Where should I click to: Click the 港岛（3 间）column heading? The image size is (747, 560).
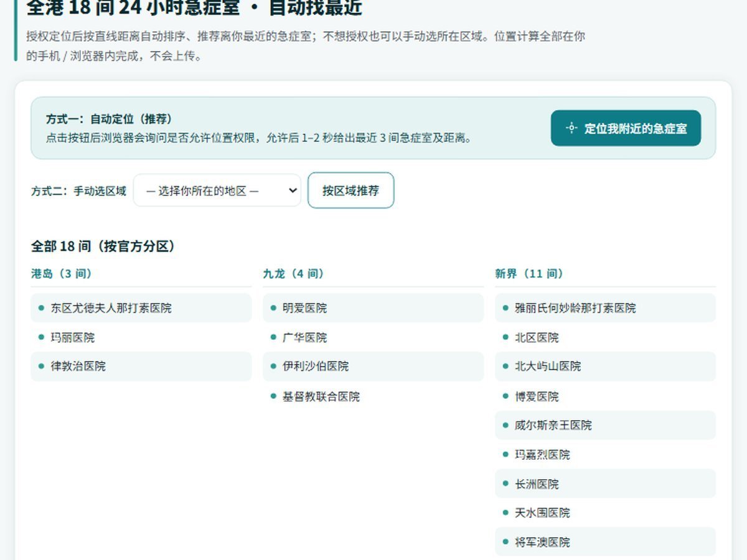click(62, 274)
